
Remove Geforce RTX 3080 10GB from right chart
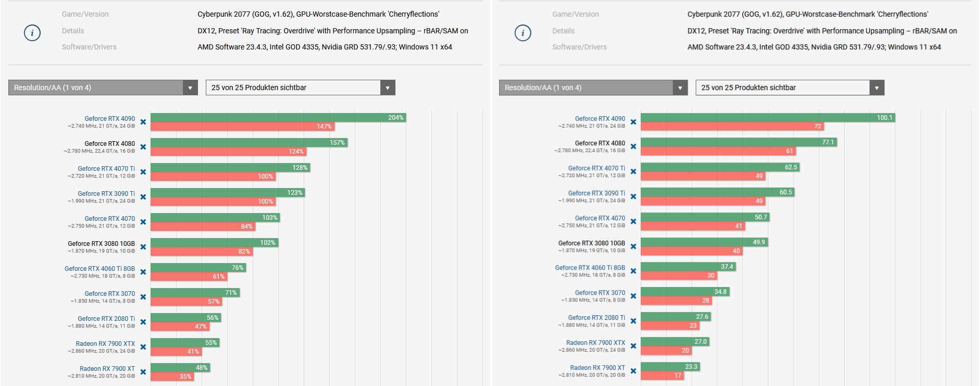(x=634, y=246)
